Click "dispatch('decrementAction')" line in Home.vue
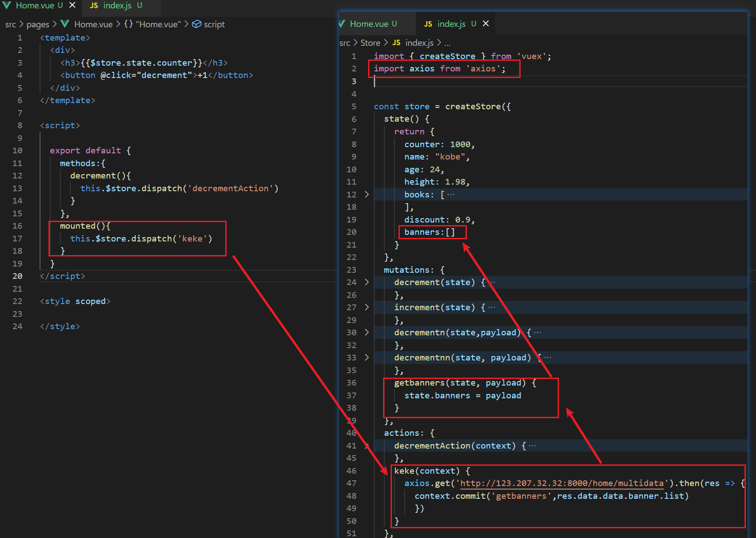This screenshot has width=756, height=538. [179, 188]
